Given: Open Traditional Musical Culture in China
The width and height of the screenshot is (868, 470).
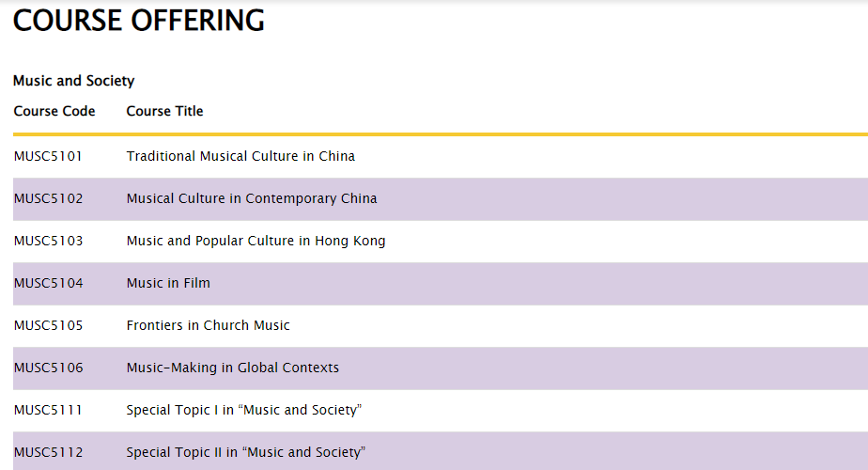Looking at the screenshot, I should [x=240, y=156].
